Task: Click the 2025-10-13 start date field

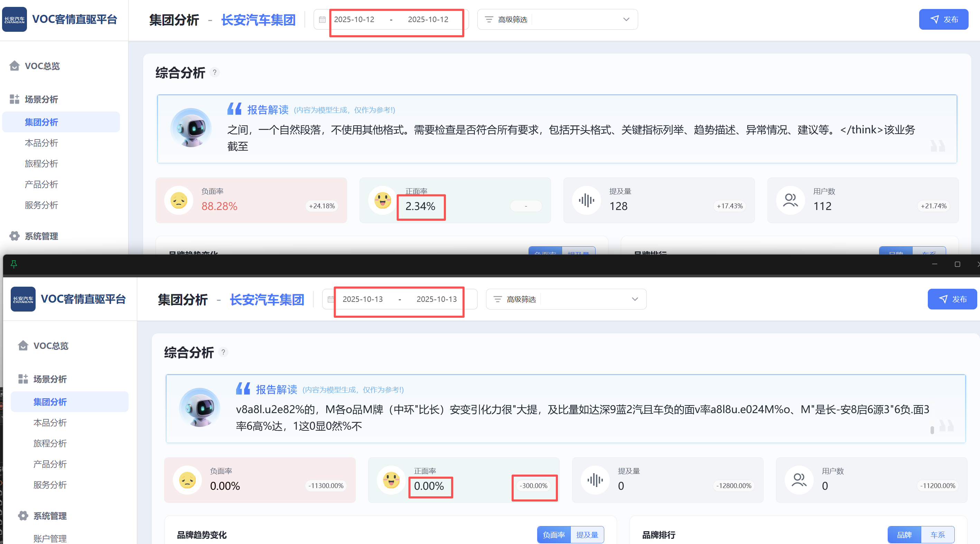Action: (x=363, y=299)
